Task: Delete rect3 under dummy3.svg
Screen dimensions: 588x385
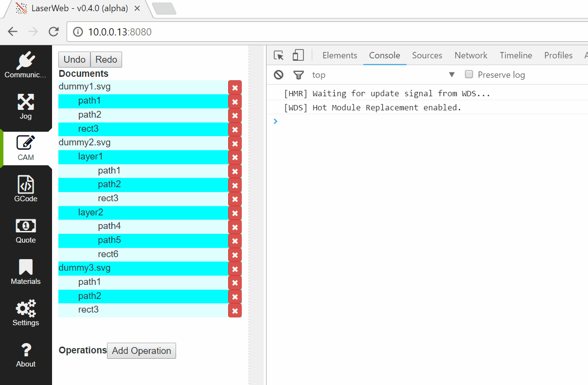Action: tap(235, 311)
